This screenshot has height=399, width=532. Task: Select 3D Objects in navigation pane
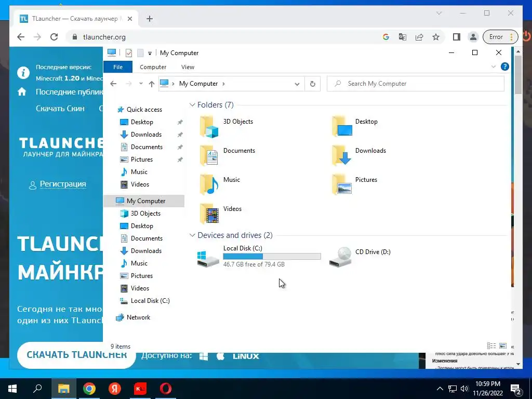pyautogui.click(x=145, y=214)
